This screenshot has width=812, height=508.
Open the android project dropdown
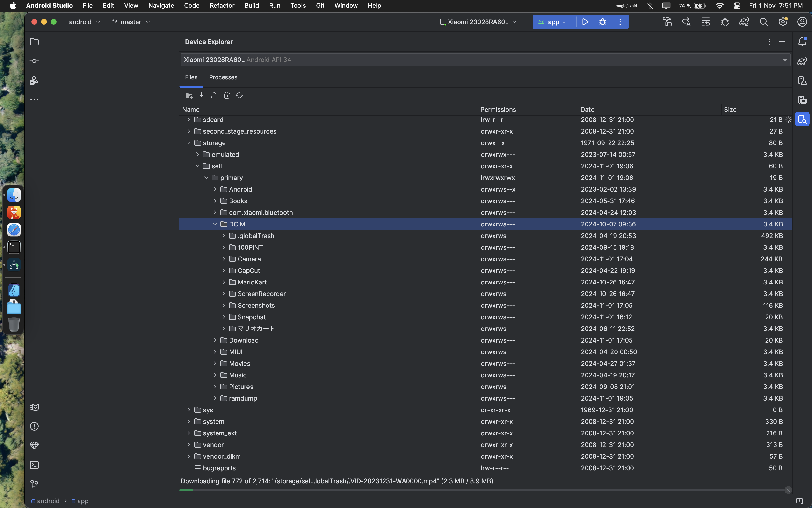click(x=85, y=22)
